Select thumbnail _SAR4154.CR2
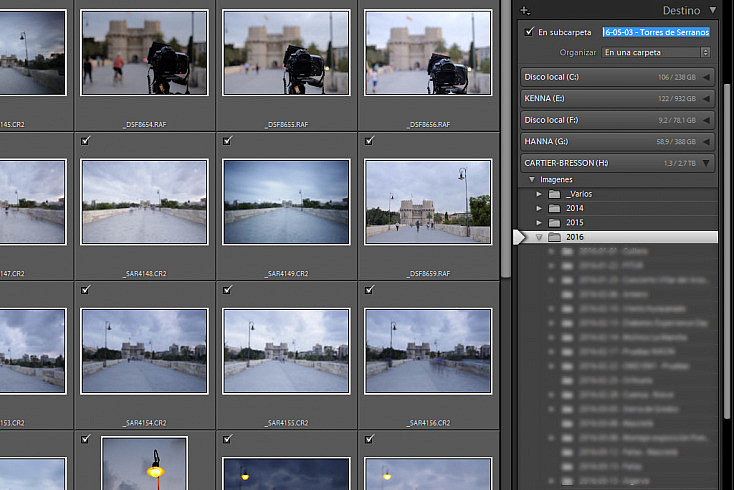734x490 pixels. tap(144, 351)
